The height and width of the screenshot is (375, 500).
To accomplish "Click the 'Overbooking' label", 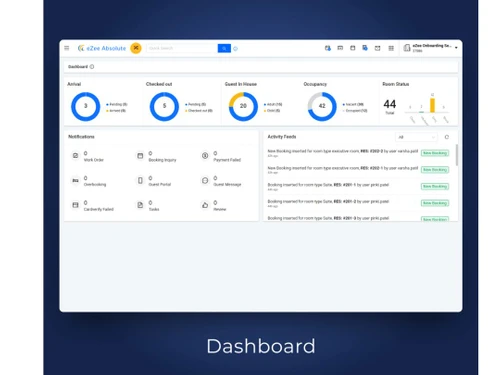I will pos(95,184).
